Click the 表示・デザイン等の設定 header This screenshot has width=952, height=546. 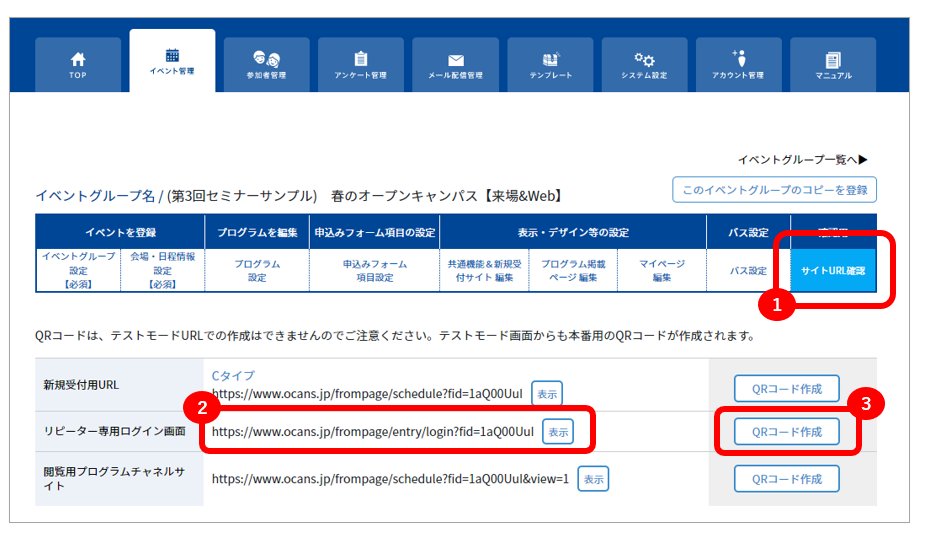click(x=573, y=232)
